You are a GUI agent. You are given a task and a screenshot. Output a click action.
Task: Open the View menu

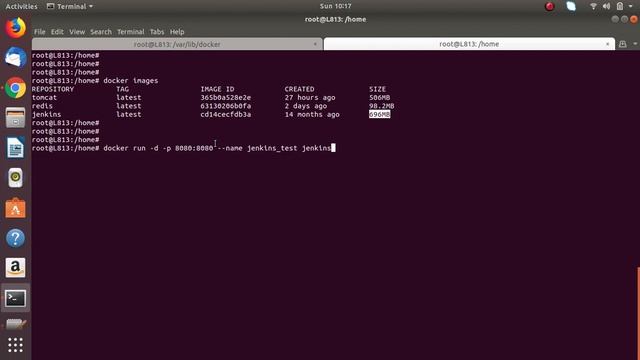pos(77,32)
